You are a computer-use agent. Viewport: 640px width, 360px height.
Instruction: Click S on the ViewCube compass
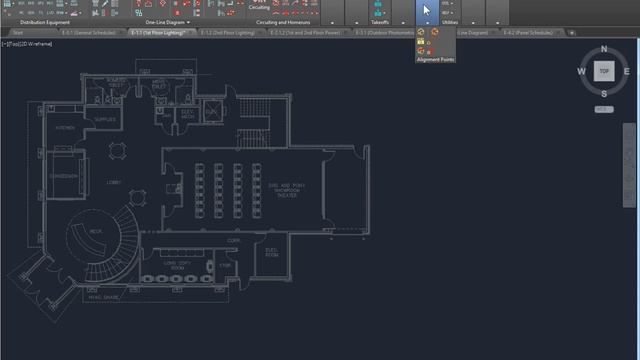click(604, 94)
